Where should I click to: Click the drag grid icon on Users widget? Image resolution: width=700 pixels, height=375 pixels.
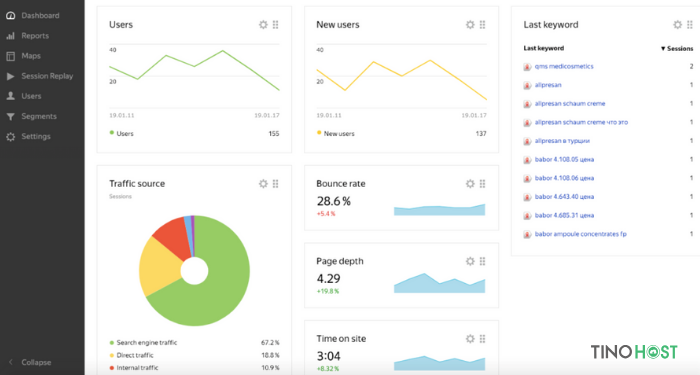coord(275,25)
